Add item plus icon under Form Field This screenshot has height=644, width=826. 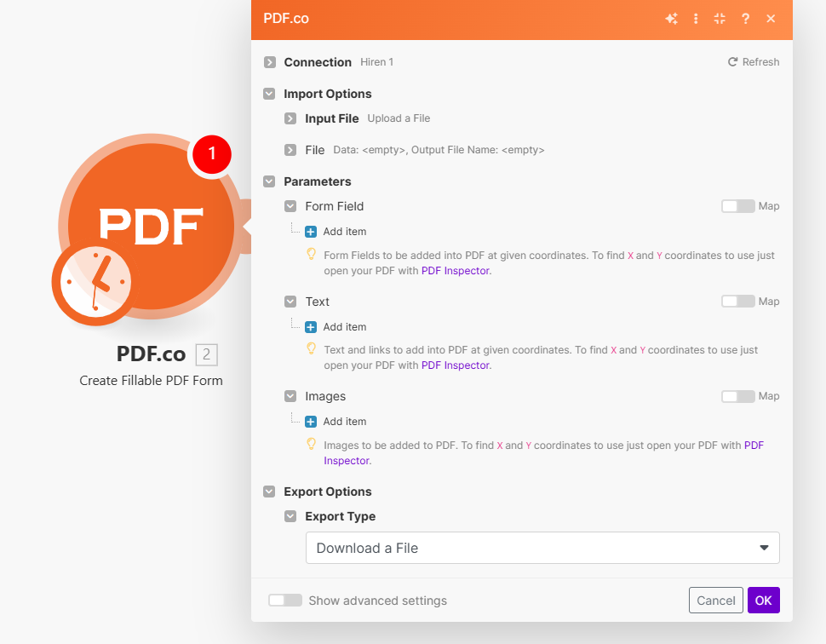[x=311, y=232]
